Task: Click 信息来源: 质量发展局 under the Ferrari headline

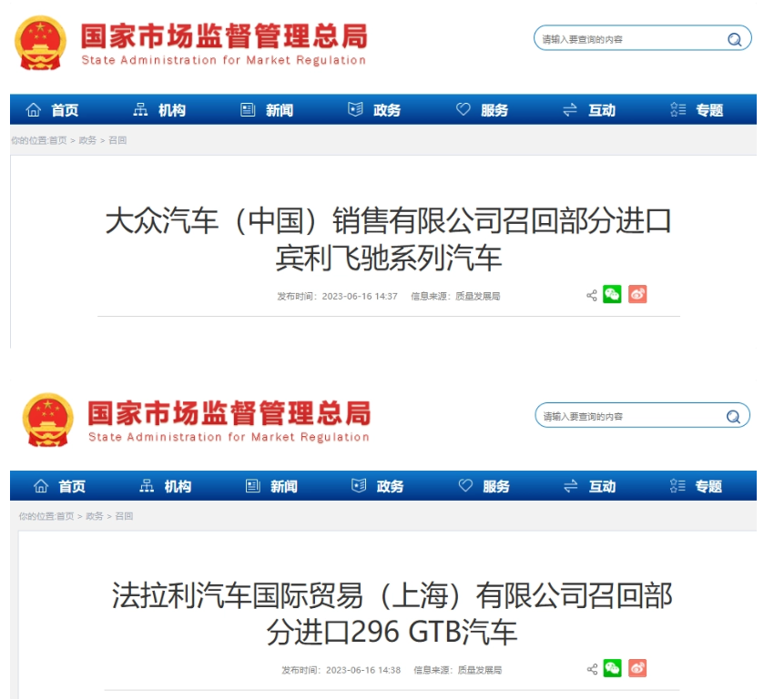Action: tap(457, 670)
